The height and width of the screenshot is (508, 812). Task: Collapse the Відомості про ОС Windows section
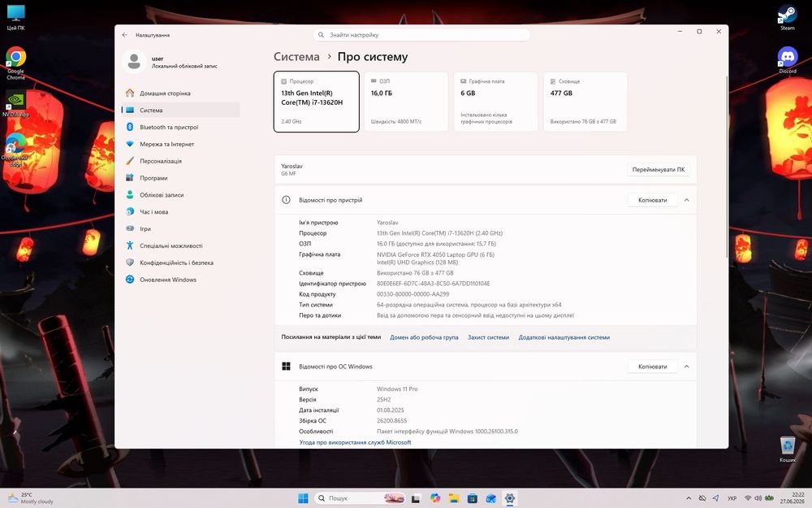(687, 367)
